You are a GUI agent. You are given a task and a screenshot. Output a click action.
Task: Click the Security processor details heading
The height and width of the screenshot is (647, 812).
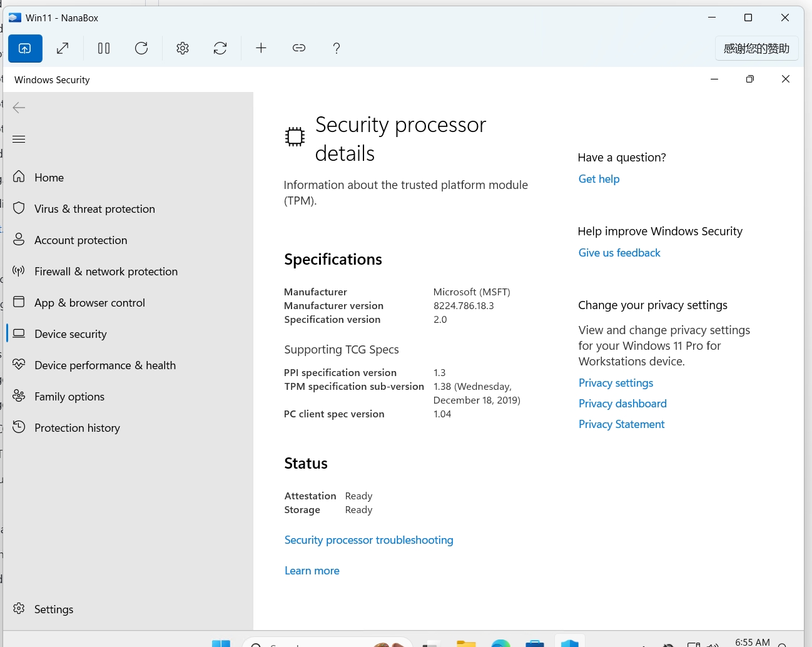(x=400, y=139)
